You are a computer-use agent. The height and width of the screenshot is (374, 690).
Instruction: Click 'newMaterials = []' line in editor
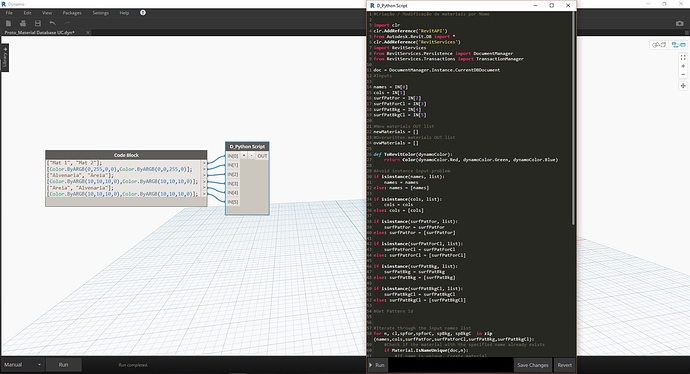(396, 132)
